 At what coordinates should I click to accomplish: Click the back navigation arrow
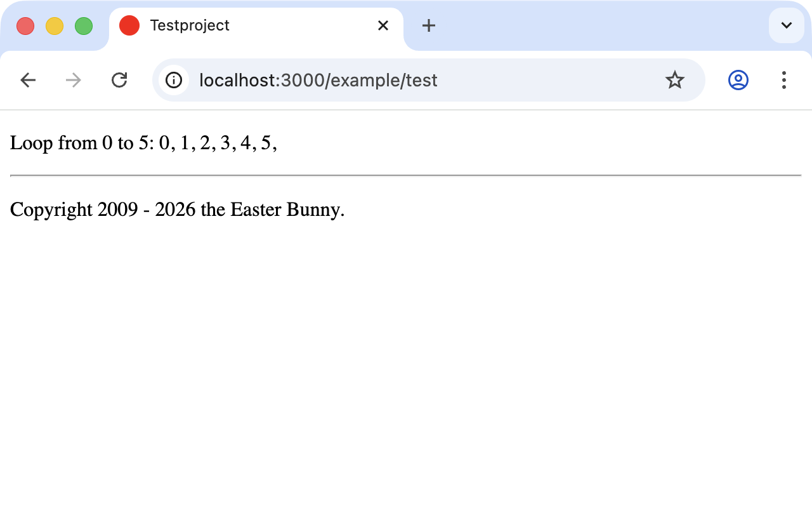(28, 80)
